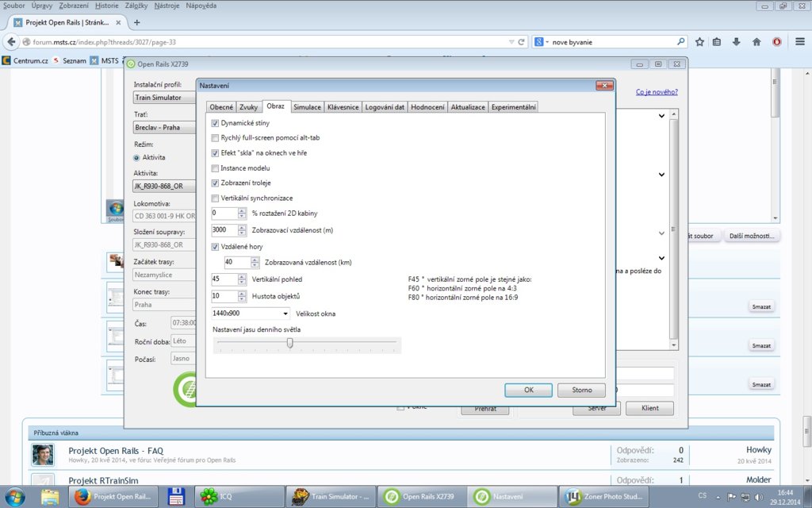Open Zoner Photo Studio from the taskbar
812x508 pixels.
(x=604, y=497)
